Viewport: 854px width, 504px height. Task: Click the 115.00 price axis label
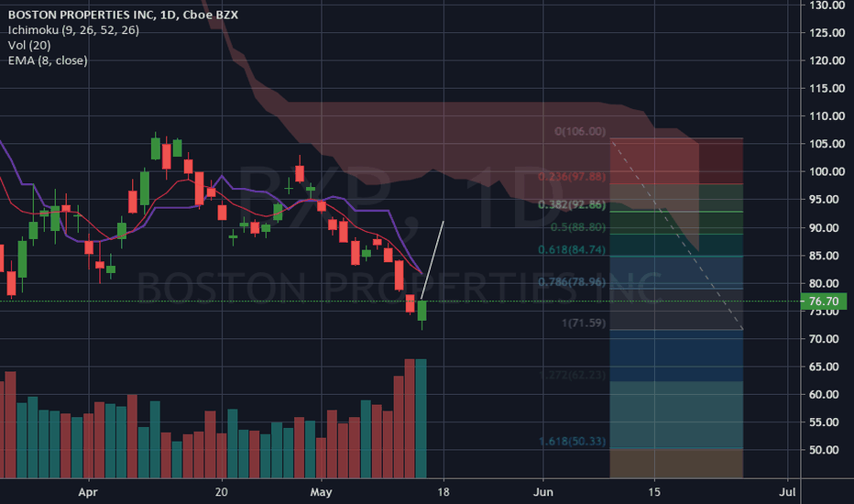click(x=827, y=88)
